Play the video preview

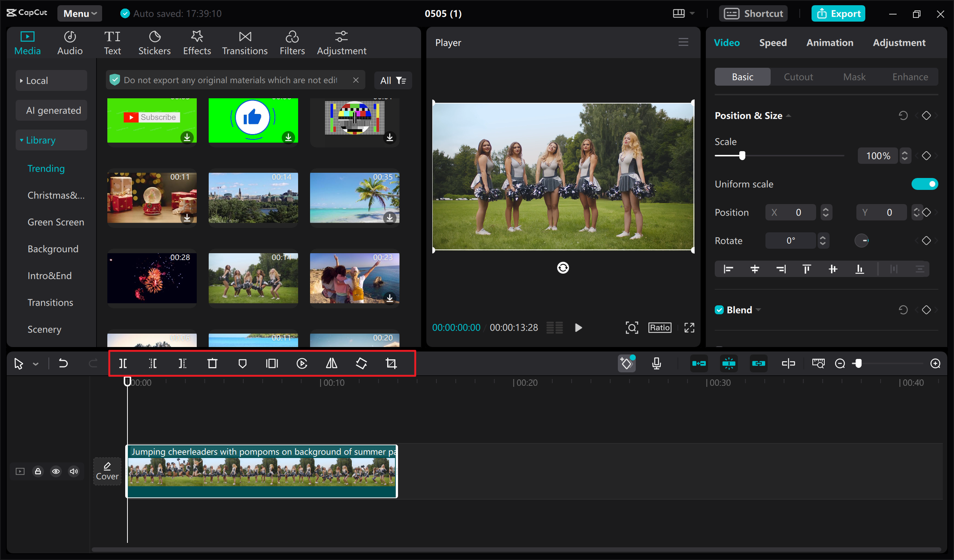tap(578, 328)
